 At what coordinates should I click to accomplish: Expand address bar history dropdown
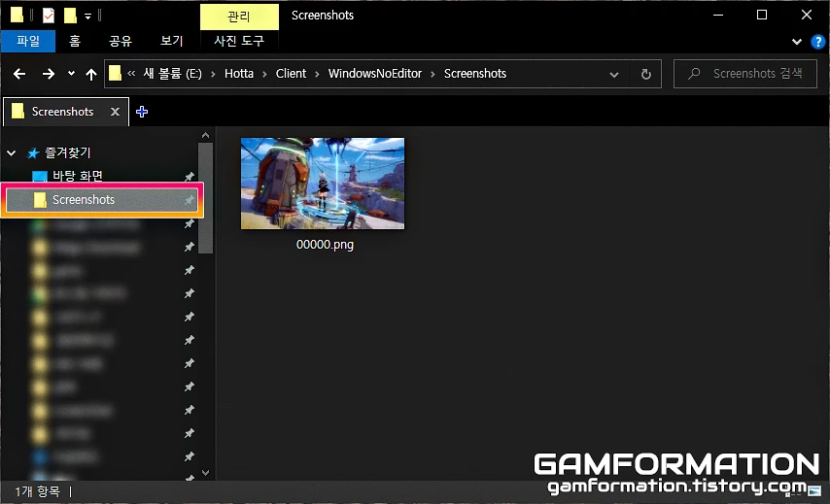pyautogui.click(x=614, y=75)
